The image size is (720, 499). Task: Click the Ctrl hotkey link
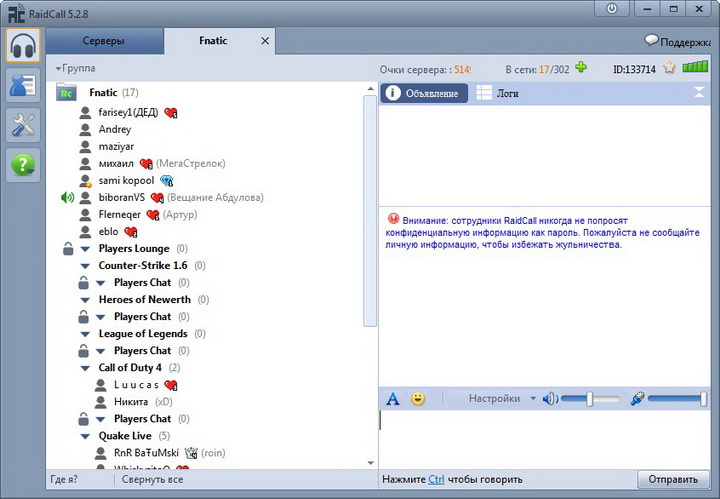436,480
